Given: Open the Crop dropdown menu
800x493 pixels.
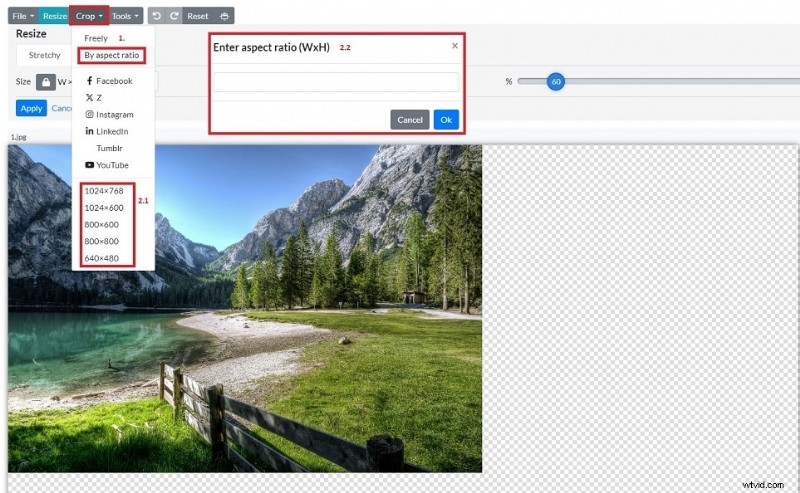Looking at the screenshot, I should tap(89, 16).
